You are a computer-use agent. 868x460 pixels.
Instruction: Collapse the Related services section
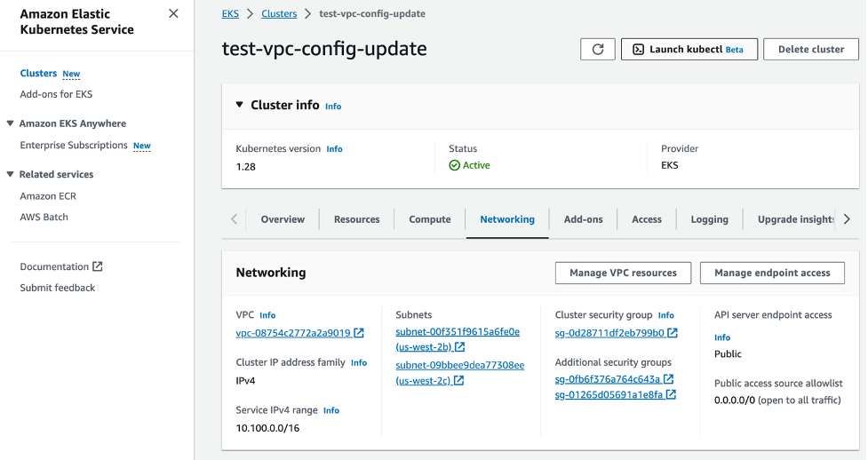click(x=11, y=174)
